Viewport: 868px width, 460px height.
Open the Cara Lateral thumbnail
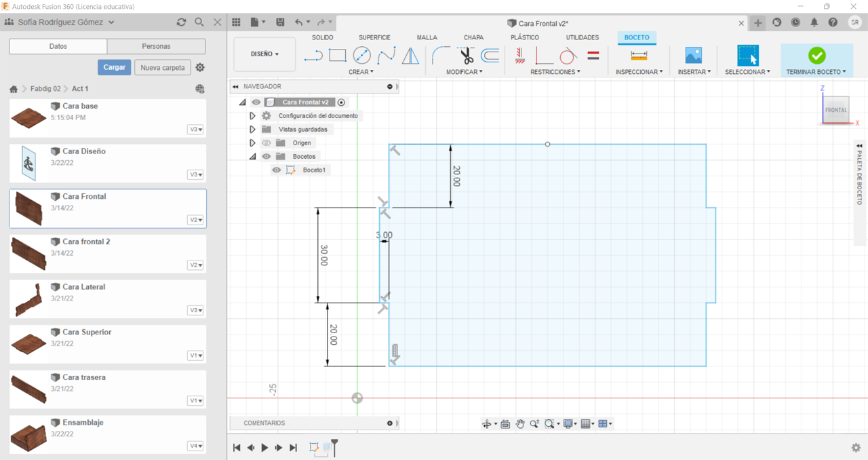coord(28,299)
